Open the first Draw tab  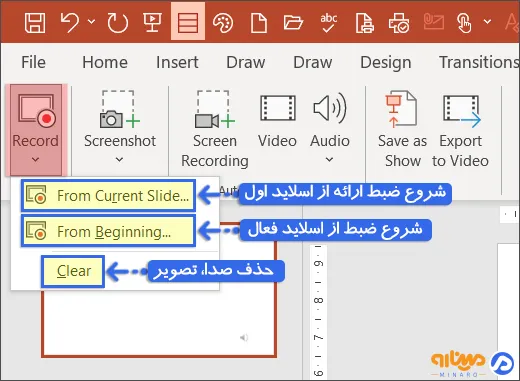(246, 62)
